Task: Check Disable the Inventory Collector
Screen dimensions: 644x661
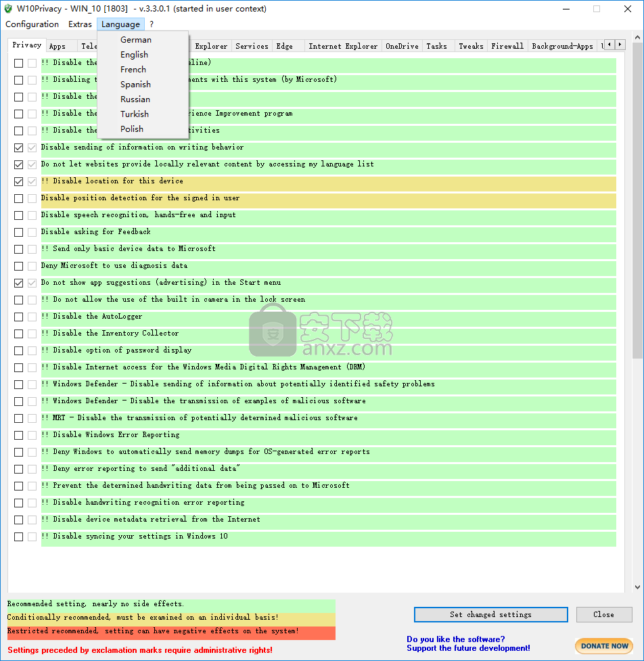Action: pos(18,334)
